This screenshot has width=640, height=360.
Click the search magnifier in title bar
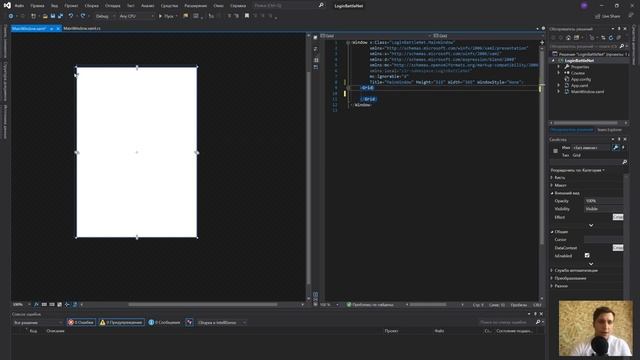(321, 6)
